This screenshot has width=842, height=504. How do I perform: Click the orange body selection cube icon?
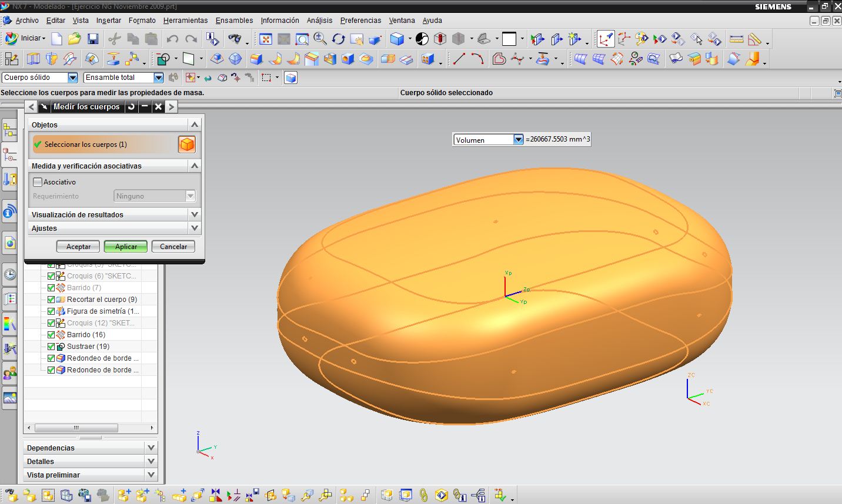[187, 145]
